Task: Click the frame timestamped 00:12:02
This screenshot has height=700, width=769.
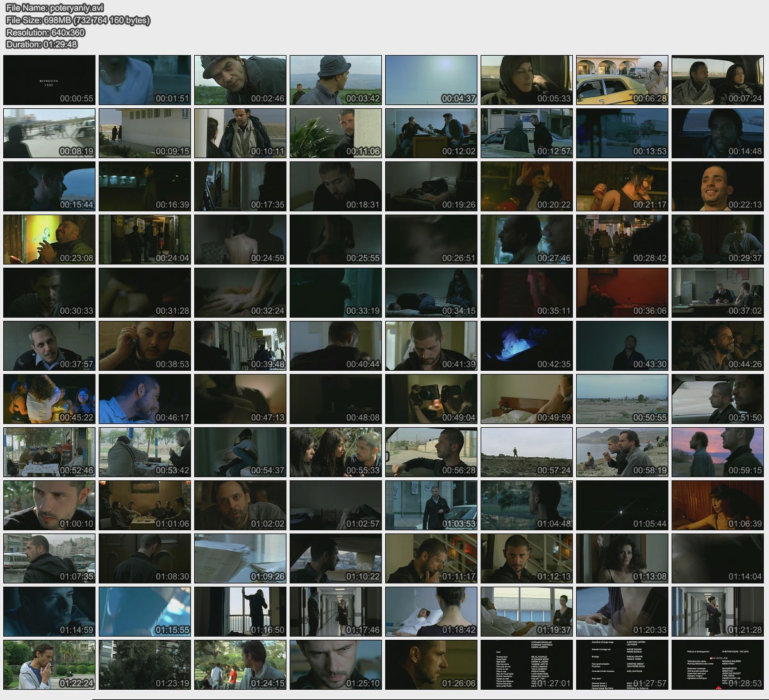Action: 431,133
